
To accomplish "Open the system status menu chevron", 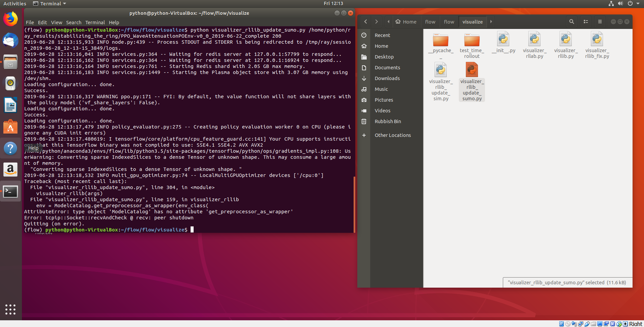I will (x=638, y=4).
